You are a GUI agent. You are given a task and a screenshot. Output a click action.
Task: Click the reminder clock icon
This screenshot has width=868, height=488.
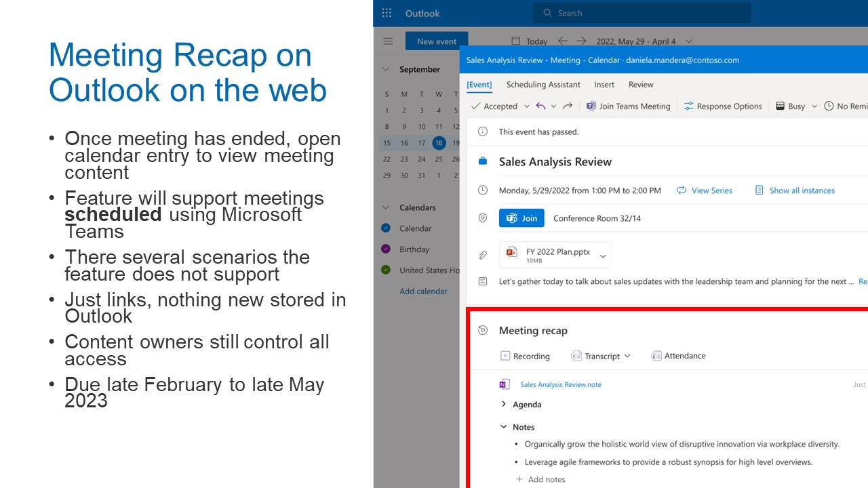pyautogui.click(x=829, y=106)
